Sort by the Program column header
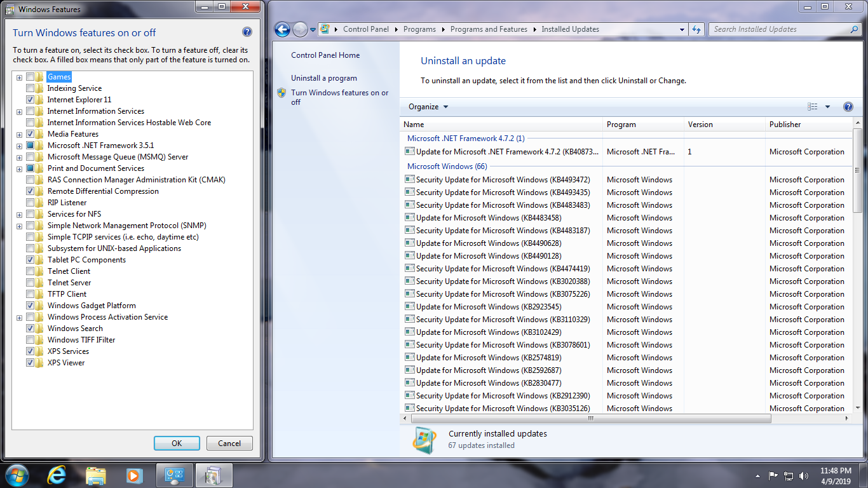The width and height of the screenshot is (868, 488). [643, 125]
